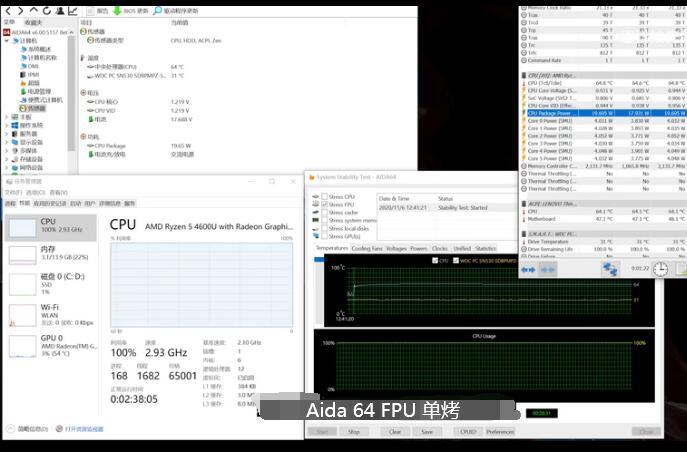The height and width of the screenshot is (452, 687).
Task: Open Processes tab in Task Manager
Action: pyautogui.click(x=10, y=203)
